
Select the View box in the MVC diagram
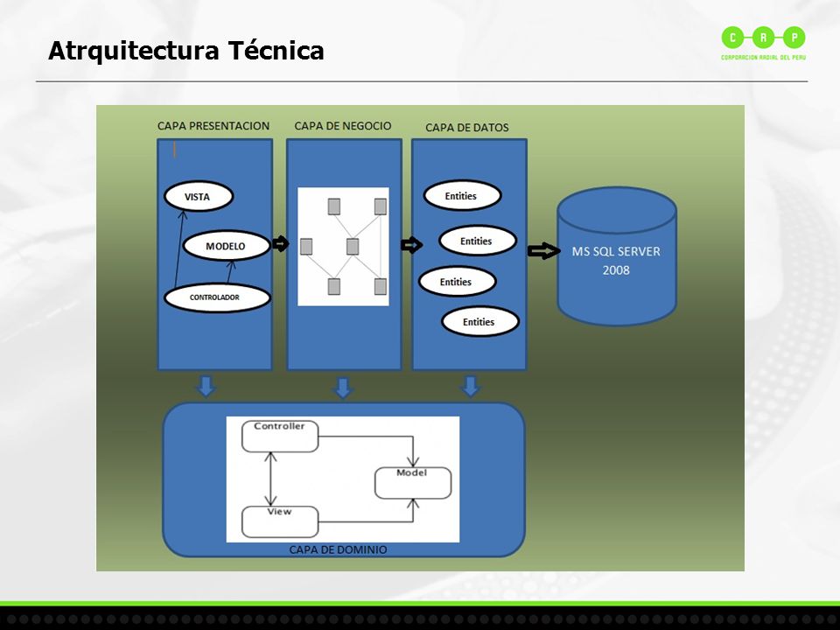coord(280,521)
